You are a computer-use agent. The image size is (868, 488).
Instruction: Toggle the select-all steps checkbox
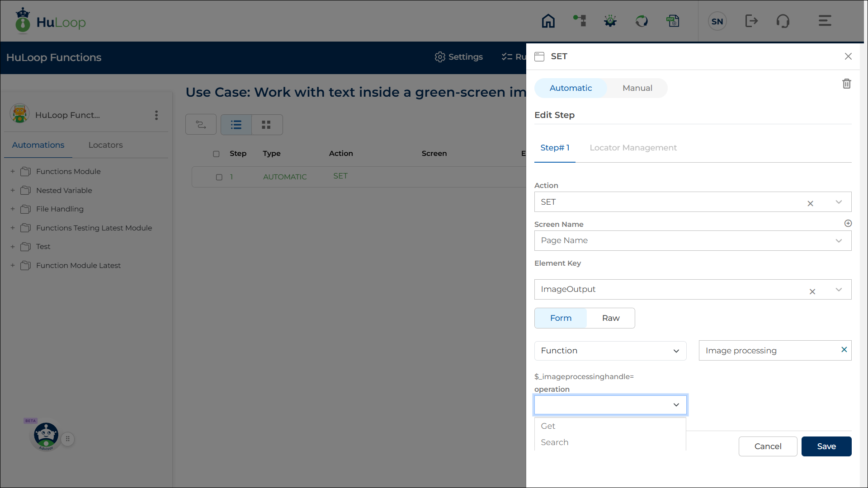(x=216, y=154)
